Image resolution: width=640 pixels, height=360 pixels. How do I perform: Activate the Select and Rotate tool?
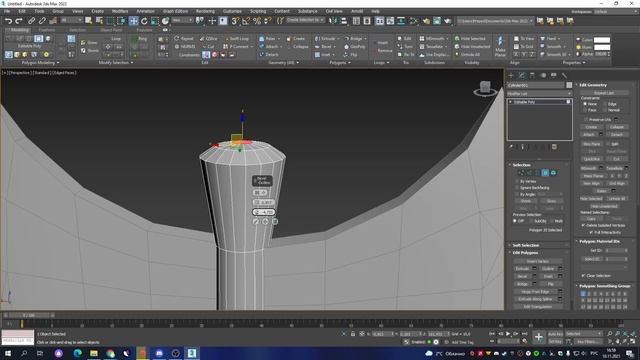(144, 21)
